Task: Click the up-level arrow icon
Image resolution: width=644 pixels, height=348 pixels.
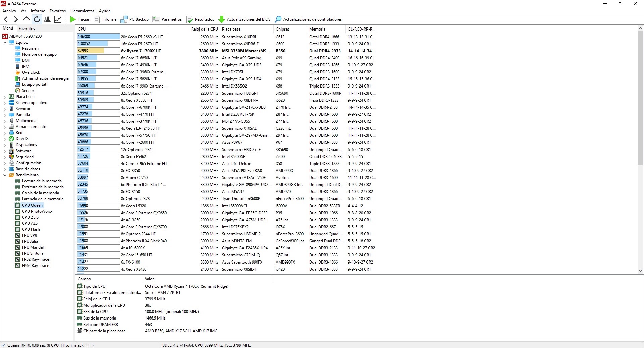Action: [26, 19]
